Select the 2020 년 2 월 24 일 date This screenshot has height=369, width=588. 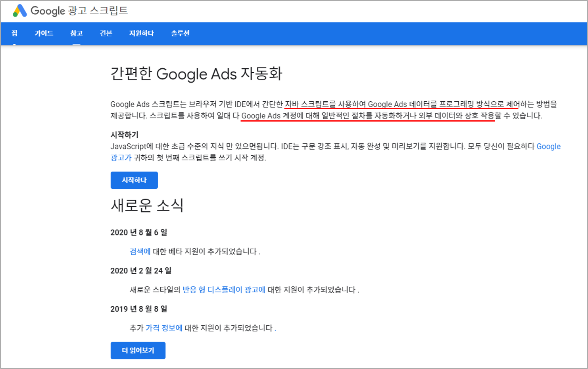click(141, 270)
